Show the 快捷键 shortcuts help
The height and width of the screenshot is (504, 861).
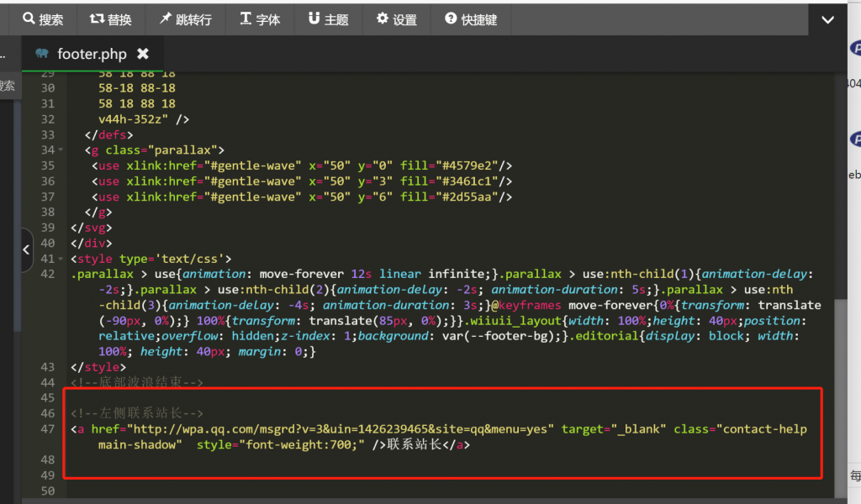point(471,19)
